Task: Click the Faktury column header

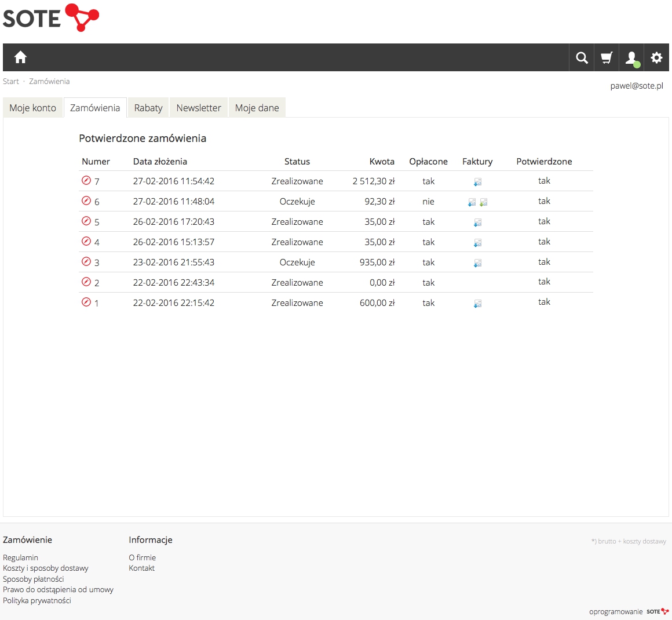Action: pos(477,161)
